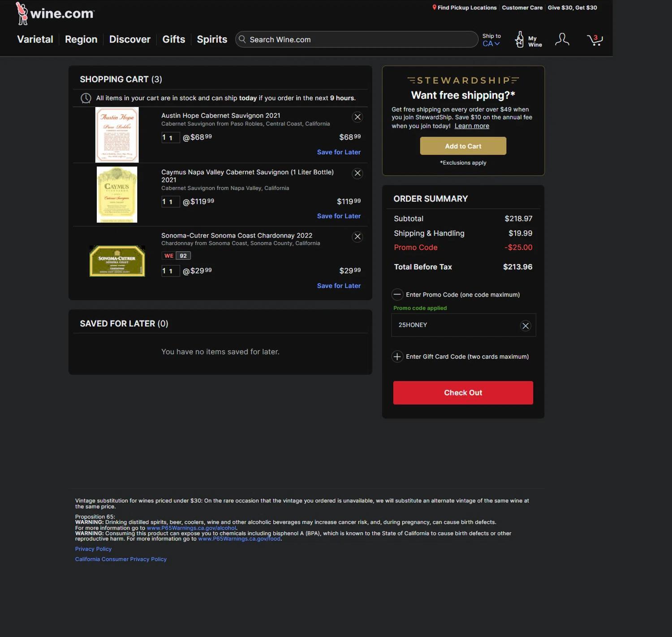672x637 pixels.
Task: Click the SHOPPING CART (3) heading
Action: point(121,79)
